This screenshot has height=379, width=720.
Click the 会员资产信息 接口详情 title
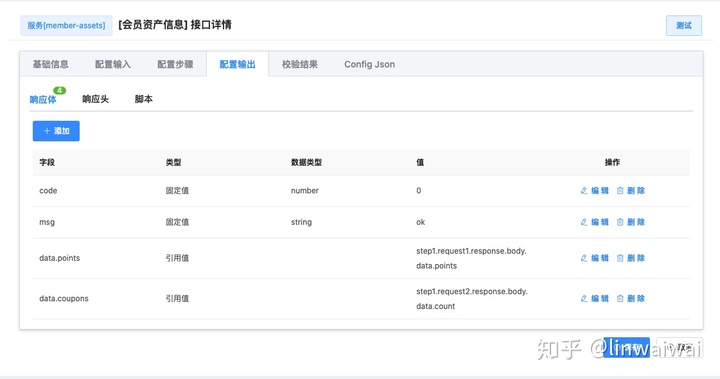click(x=175, y=25)
